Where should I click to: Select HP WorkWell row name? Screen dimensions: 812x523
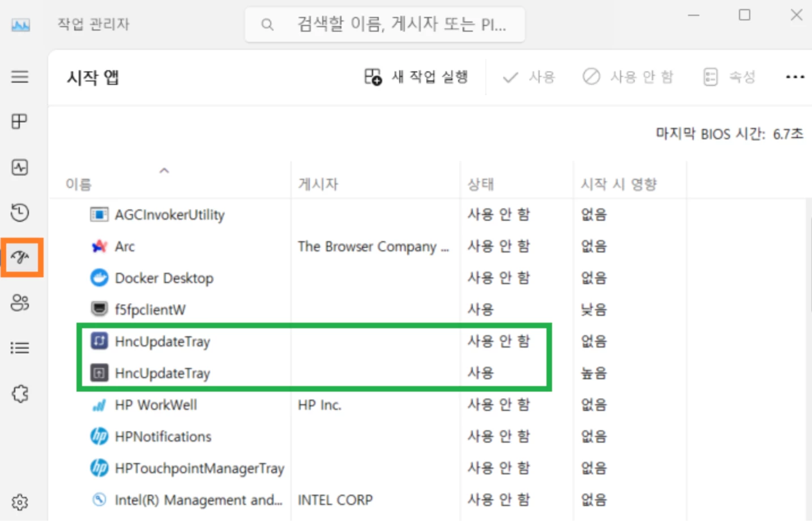[x=156, y=405]
